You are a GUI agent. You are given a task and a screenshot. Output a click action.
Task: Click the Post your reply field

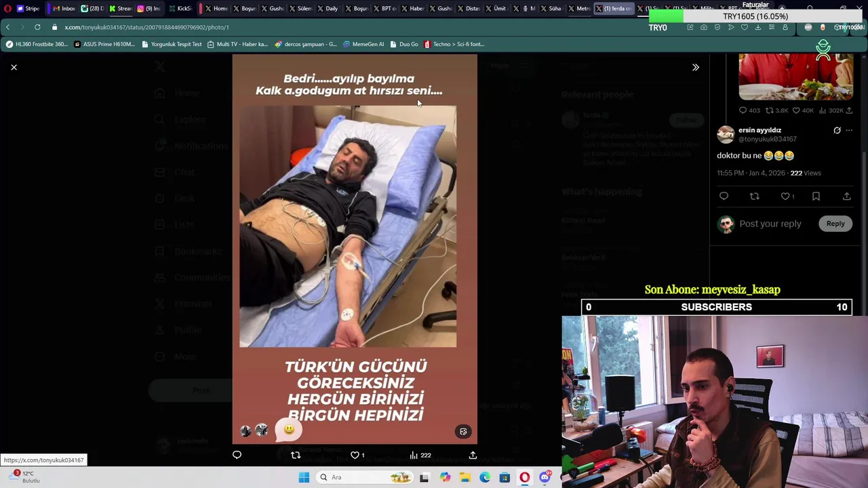pos(770,224)
